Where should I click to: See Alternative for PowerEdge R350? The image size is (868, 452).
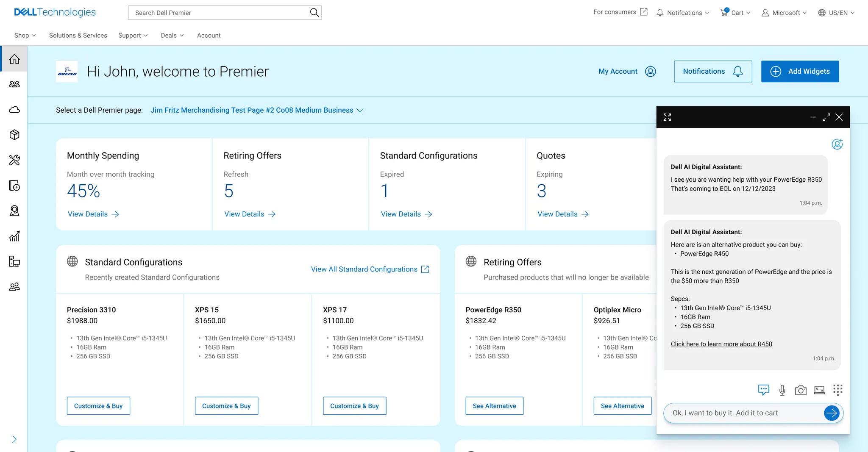click(x=494, y=406)
